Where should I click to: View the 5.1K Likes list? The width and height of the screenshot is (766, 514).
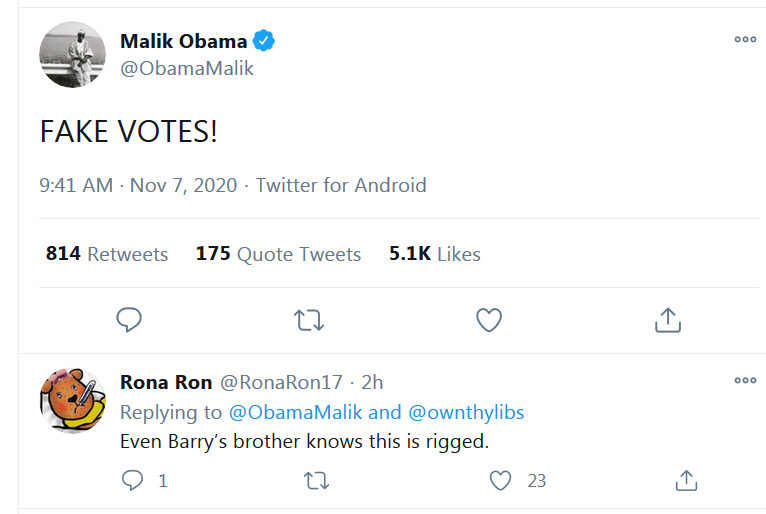pyautogui.click(x=434, y=254)
